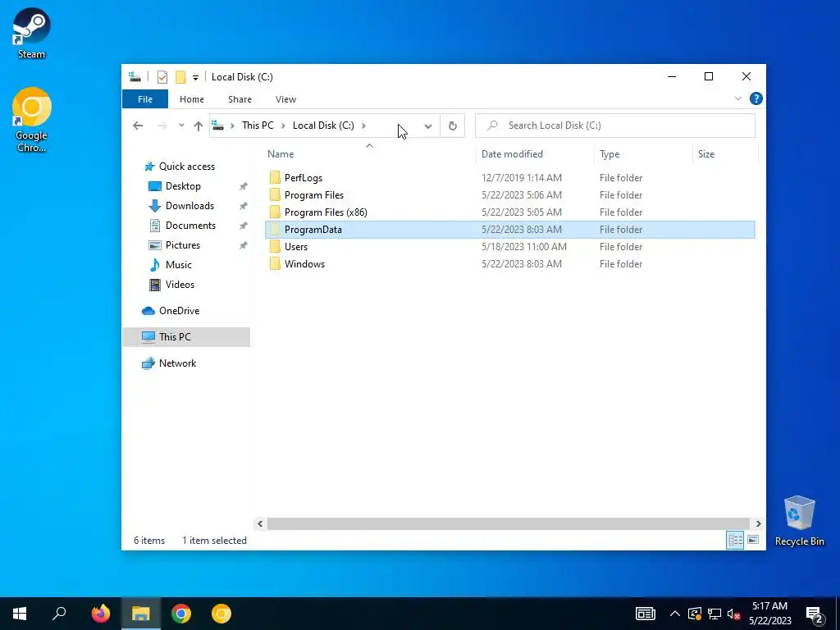Open OneDrive in navigation pane
This screenshot has width=840, height=630.
pos(178,311)
